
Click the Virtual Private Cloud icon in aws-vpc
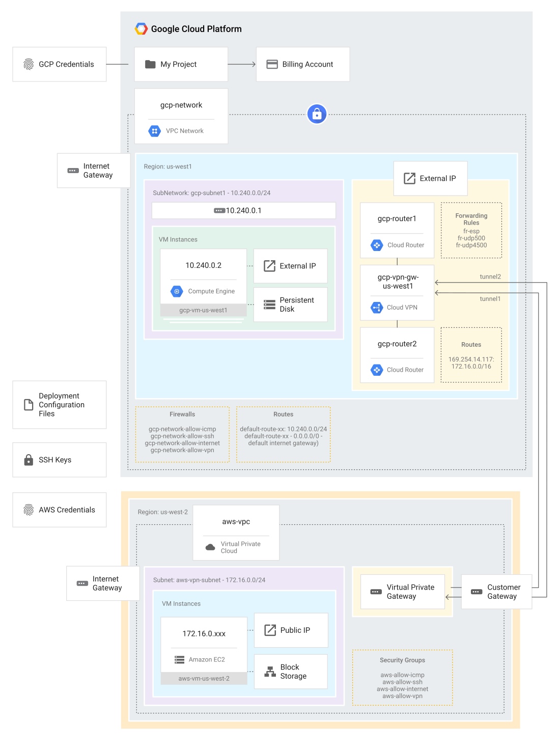210,547
